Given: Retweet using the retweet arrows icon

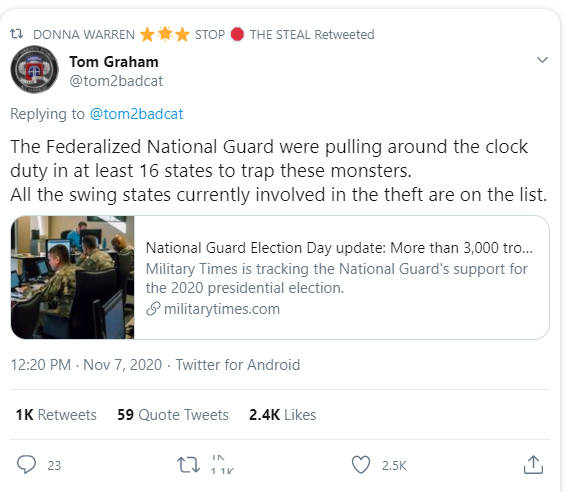Looking at the screenshot, I should 188,465.
